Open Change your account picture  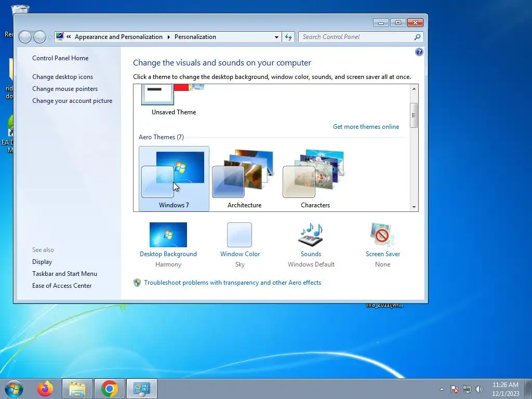coord(72,101)
